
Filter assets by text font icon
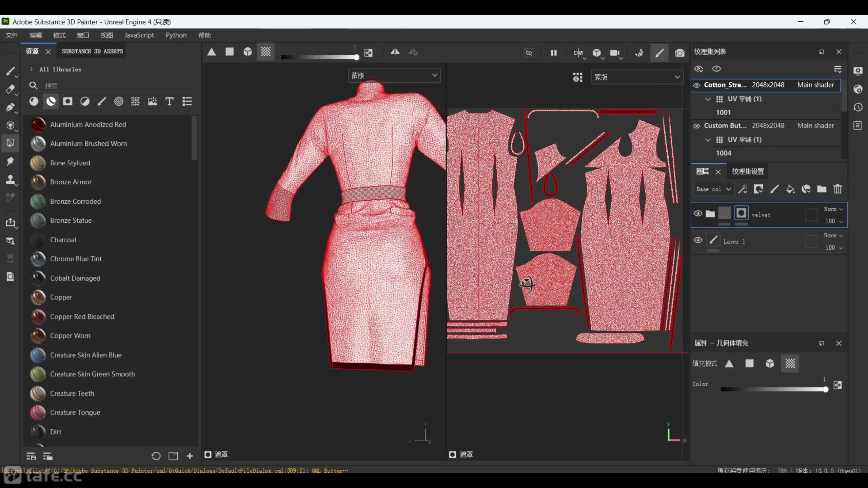pyautogui.click(x=169, y=101)
